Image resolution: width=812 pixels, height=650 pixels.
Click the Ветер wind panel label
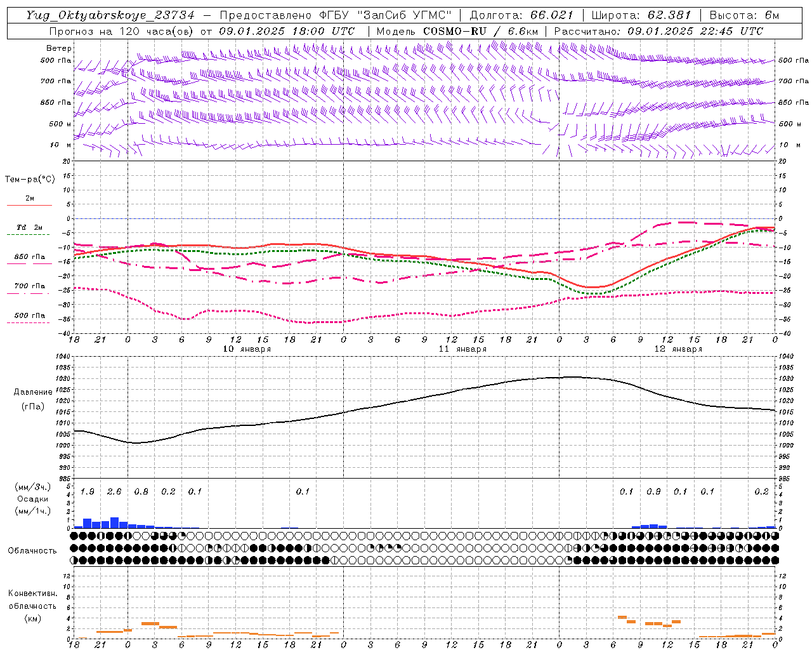pyautogui.click(x=59, y=48)
